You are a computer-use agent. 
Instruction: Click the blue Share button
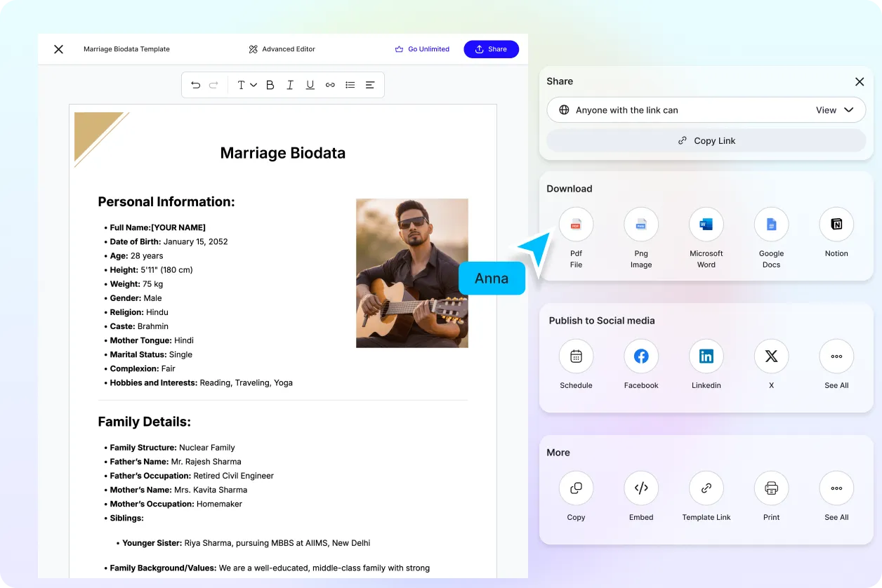[491, 49]
